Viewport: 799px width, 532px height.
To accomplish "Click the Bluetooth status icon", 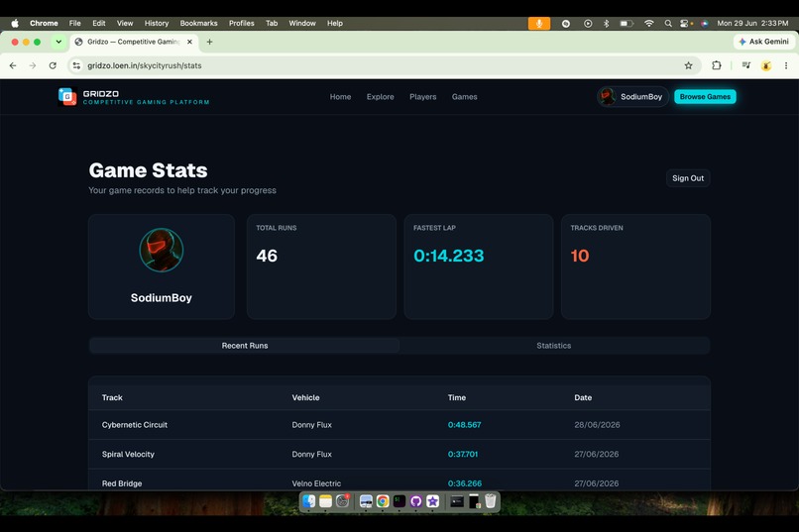I will (x=607, y=24).
